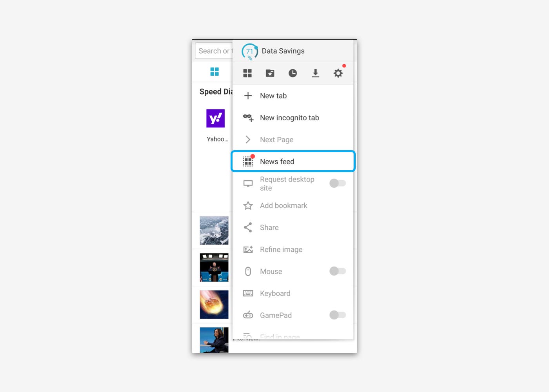The width and height of the screenshot is (549, 392).
Task: Choose Share in the menu
Action: [293, 227]
